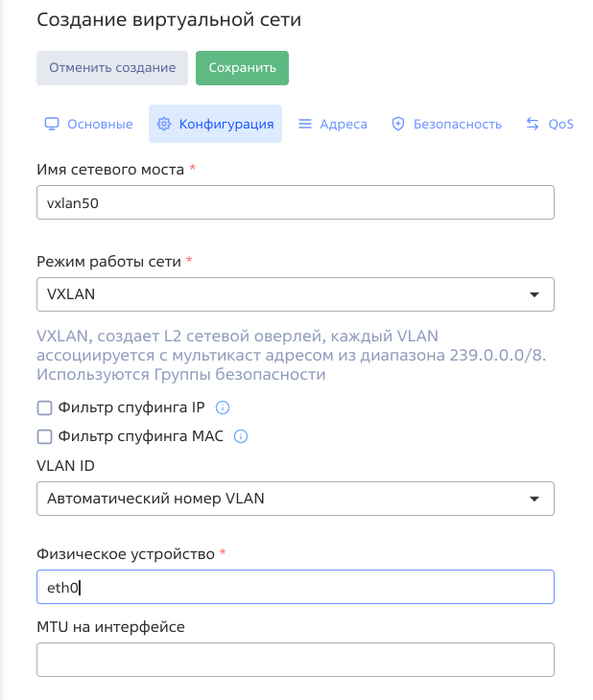
Task: Click into the Физическое устройство field
Action: [296, 587]
